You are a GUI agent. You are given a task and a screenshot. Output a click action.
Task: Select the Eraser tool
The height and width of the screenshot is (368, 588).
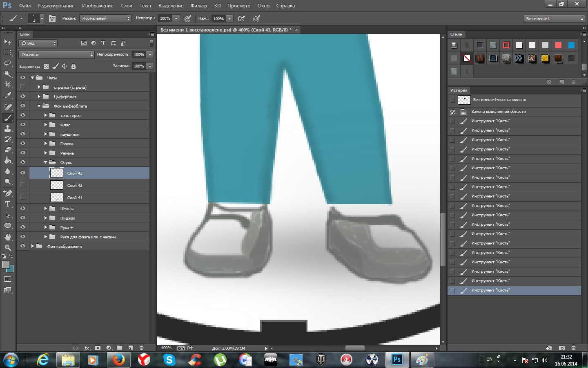click(x=8, y=150)
